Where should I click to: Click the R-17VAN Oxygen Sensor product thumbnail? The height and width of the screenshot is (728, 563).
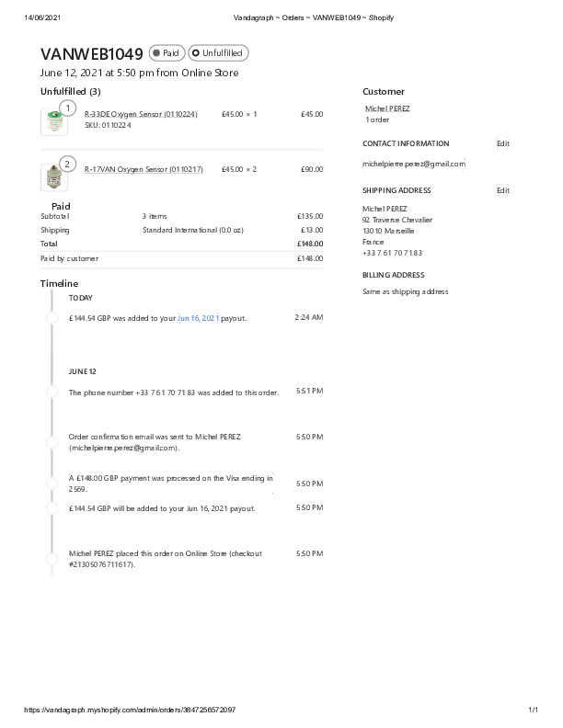pos(53,176)
